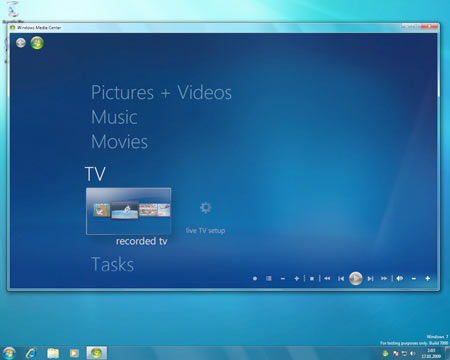Click channel up plus button

coord(296,278)
